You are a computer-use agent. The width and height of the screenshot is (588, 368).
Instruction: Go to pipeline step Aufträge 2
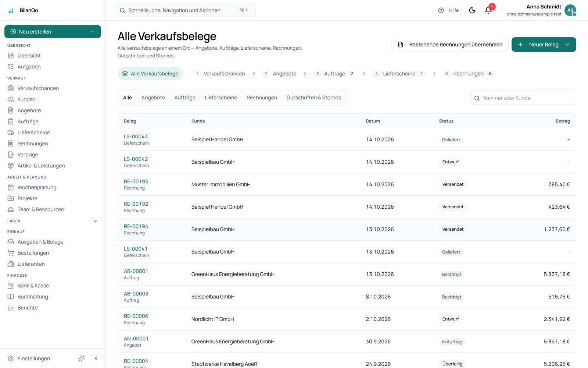334,74
